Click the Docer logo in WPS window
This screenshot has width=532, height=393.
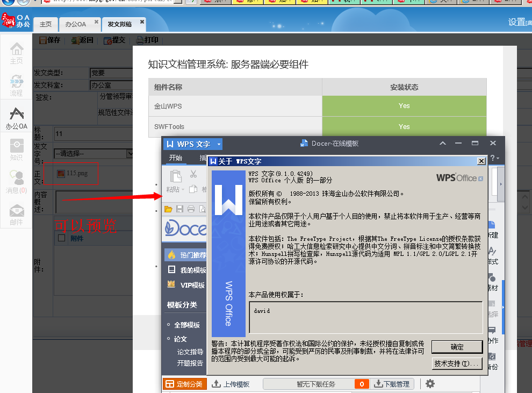[x=185, y=228]
